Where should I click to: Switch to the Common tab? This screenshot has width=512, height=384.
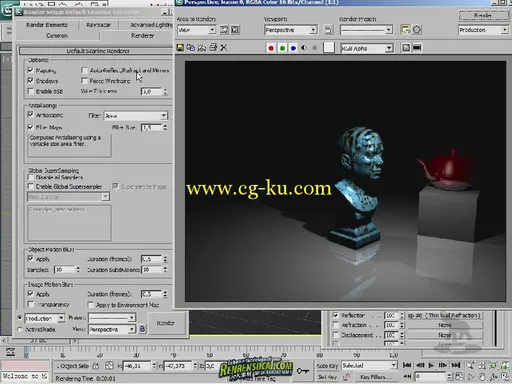(57, 35)
